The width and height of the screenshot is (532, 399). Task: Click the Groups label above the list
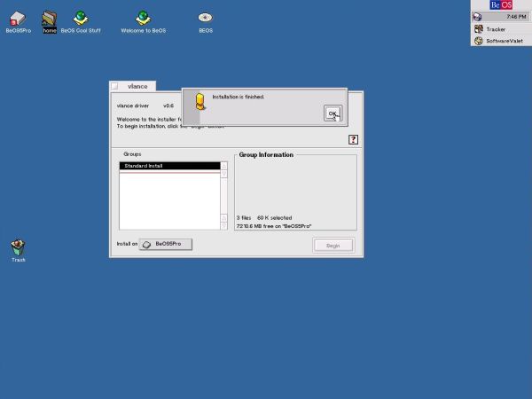click(x=132, y=154)
